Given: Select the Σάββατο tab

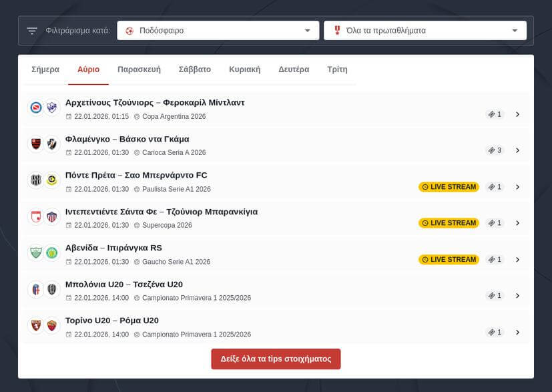Looking at the screenshot, I should tap(194, 69).
